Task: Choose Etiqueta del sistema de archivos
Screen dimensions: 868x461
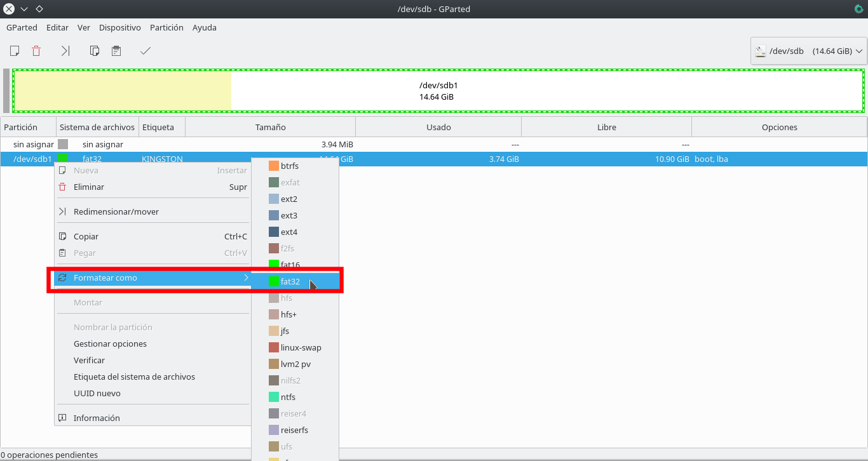Action: (153, 377)
